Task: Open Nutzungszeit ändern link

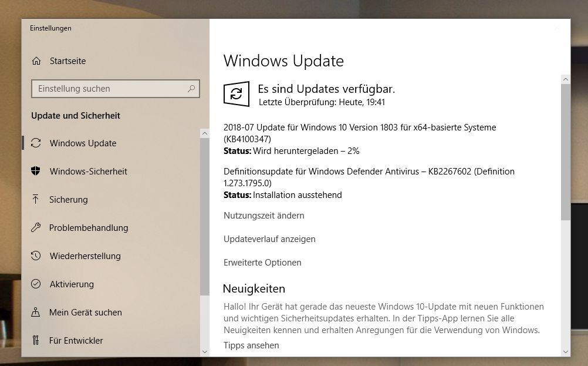Action: (x=264, y=216)
